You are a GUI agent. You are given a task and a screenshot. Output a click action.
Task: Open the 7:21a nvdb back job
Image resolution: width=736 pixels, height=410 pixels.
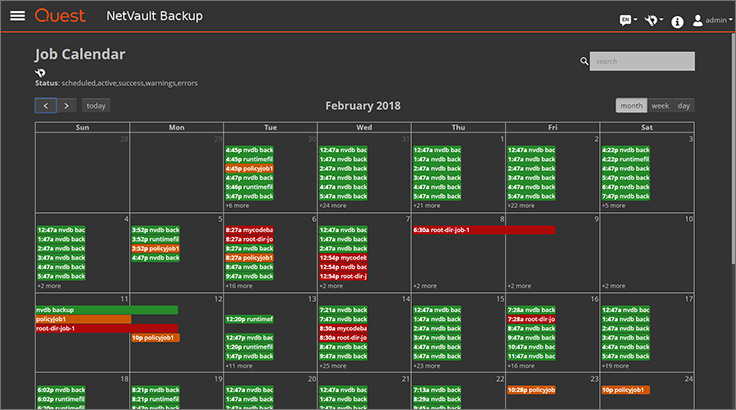coord(343,310)
